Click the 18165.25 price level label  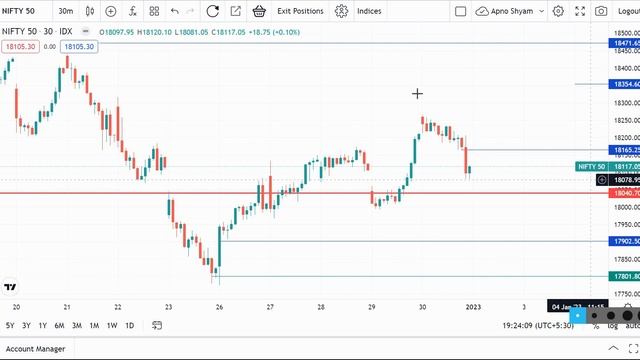click(x=624, y=150)
